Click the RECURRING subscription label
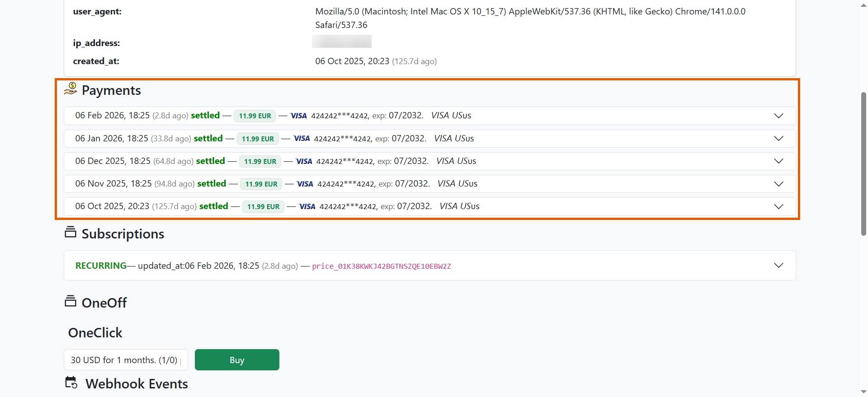 [101, 266]
